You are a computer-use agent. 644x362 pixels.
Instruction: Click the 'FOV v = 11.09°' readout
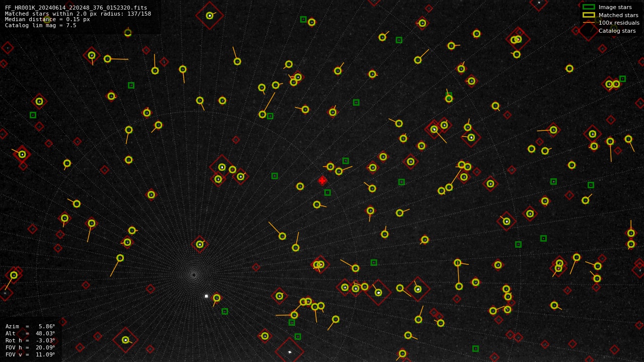(30, 354)
